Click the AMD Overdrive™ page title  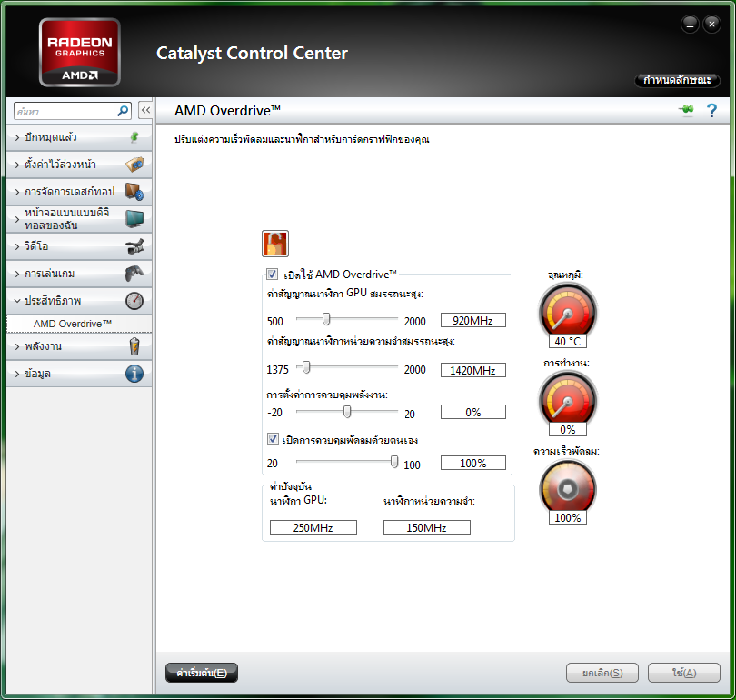click(x=228, y=111)
